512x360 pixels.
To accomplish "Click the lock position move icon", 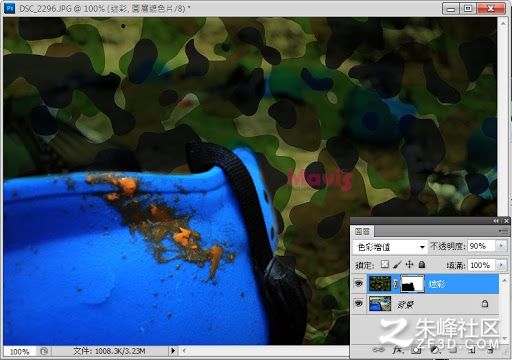I will 409,265.
